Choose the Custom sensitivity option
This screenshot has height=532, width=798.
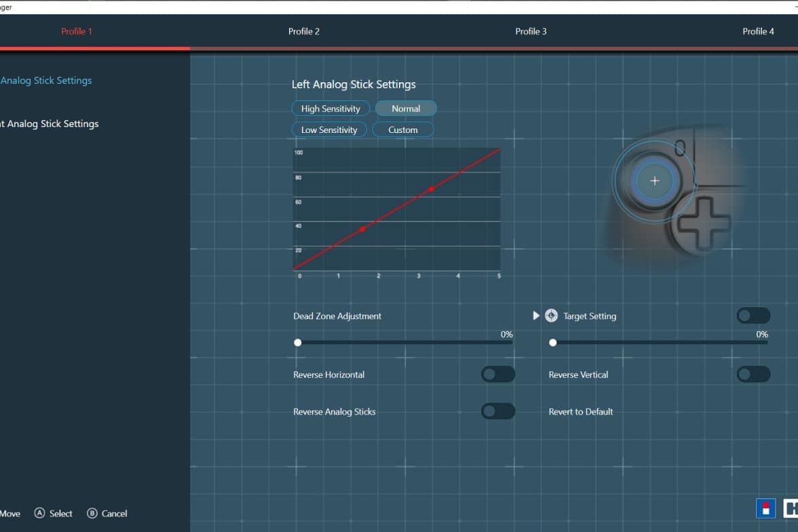point(403,130)
